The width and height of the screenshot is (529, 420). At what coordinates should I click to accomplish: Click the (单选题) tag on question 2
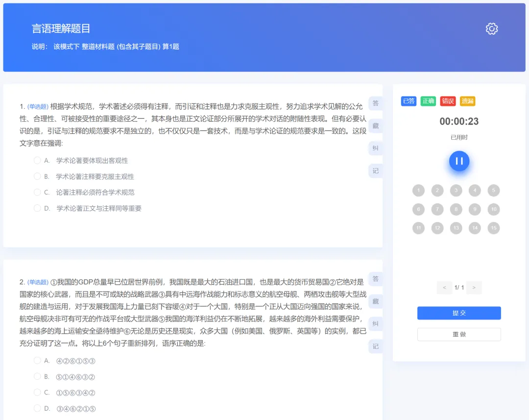(38, 282)
